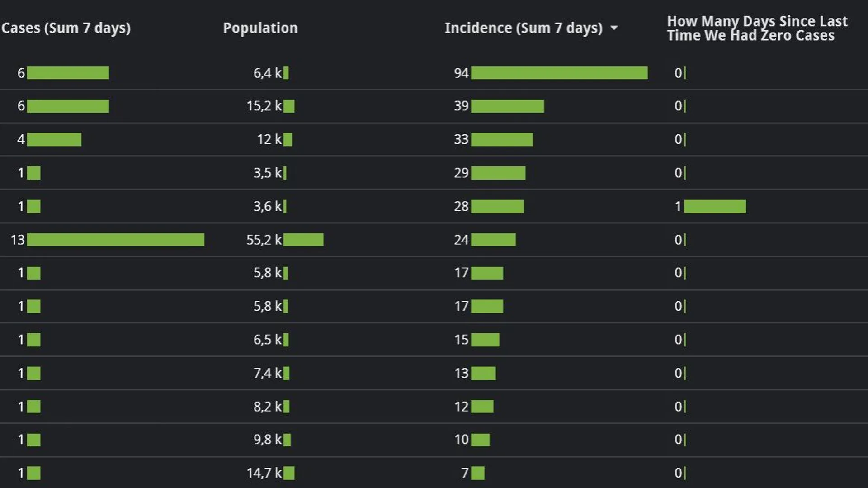Viewport: 868px width, 488px height.
Task: Select the population value 9,8 k
Action: pyautogui.click(x=267, y=440)
